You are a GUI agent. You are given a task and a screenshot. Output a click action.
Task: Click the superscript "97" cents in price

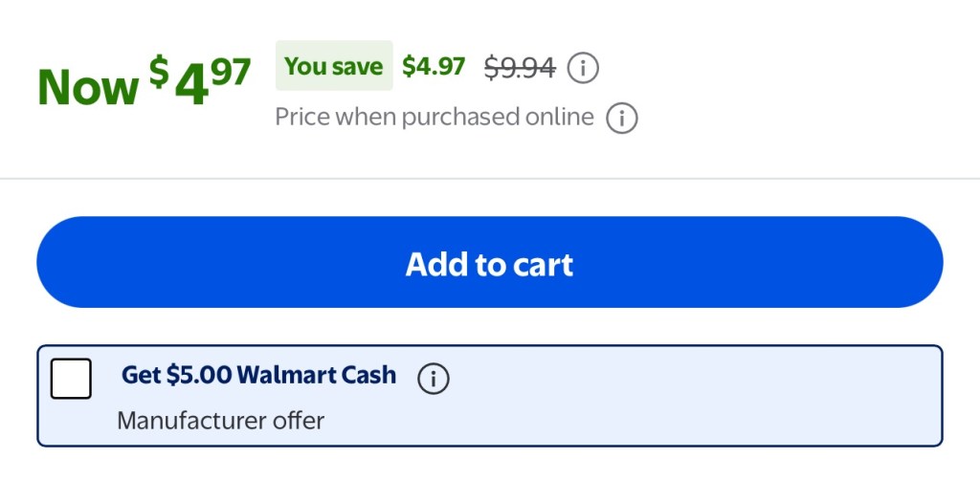click(231, 71)
